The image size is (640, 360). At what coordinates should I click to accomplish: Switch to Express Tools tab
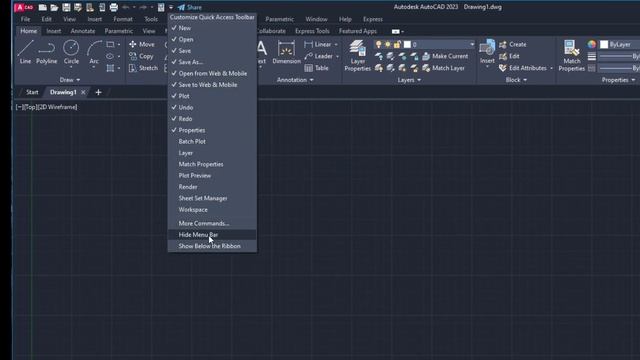click(312, 31)
